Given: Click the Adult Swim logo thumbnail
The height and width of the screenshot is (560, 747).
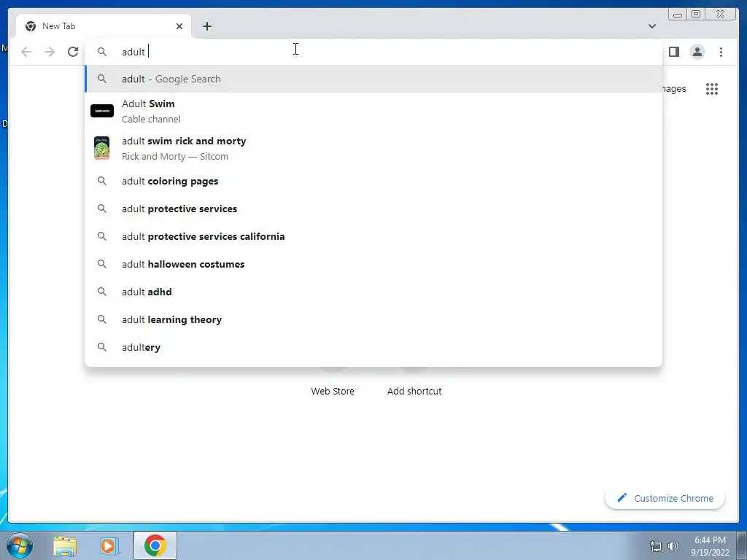Looking at the screenshot, I should pyautogui.click(x=102, y=111).
